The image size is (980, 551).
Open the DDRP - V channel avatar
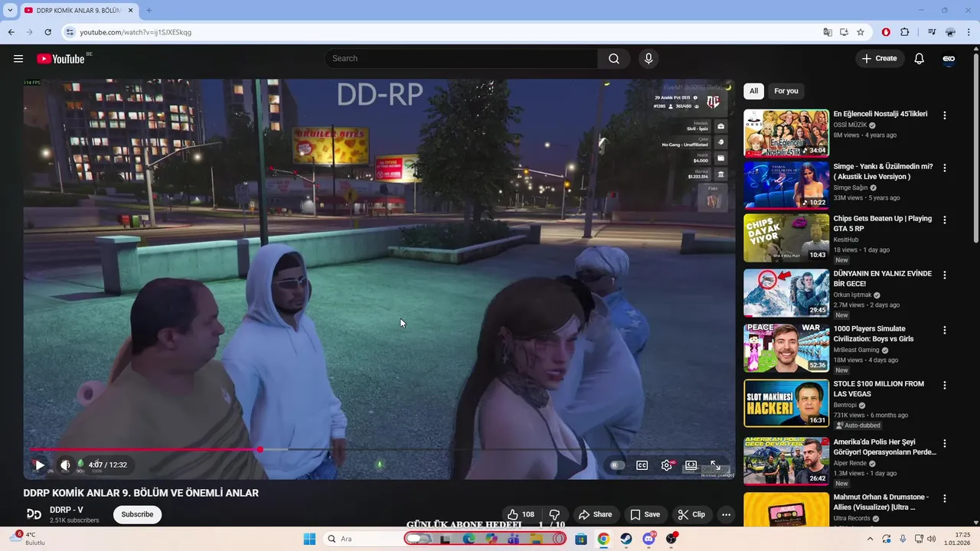[34, 514]
